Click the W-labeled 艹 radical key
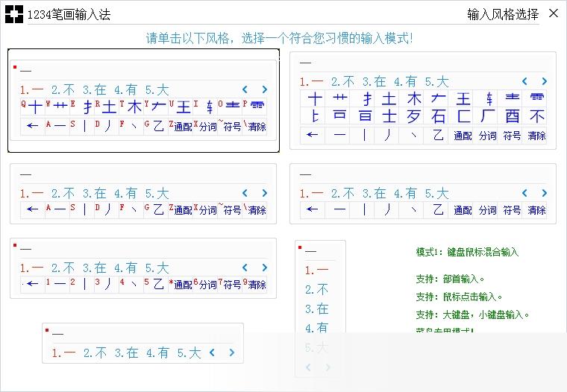This screenshot has width=567, height=392. [x=57, y=107]
